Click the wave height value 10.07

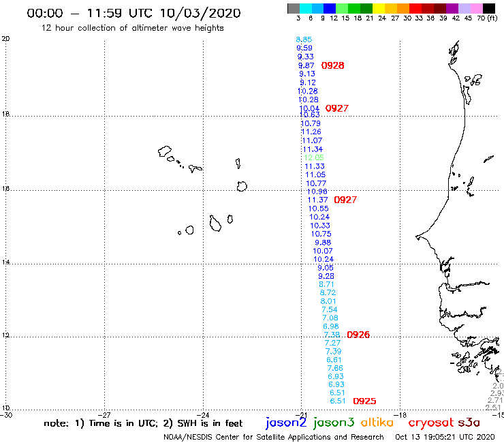pyautogui.click(x=323, y=251)
